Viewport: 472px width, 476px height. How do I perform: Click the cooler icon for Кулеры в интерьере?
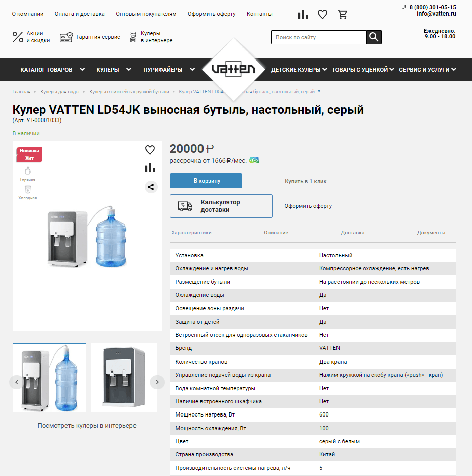[133, 37]
